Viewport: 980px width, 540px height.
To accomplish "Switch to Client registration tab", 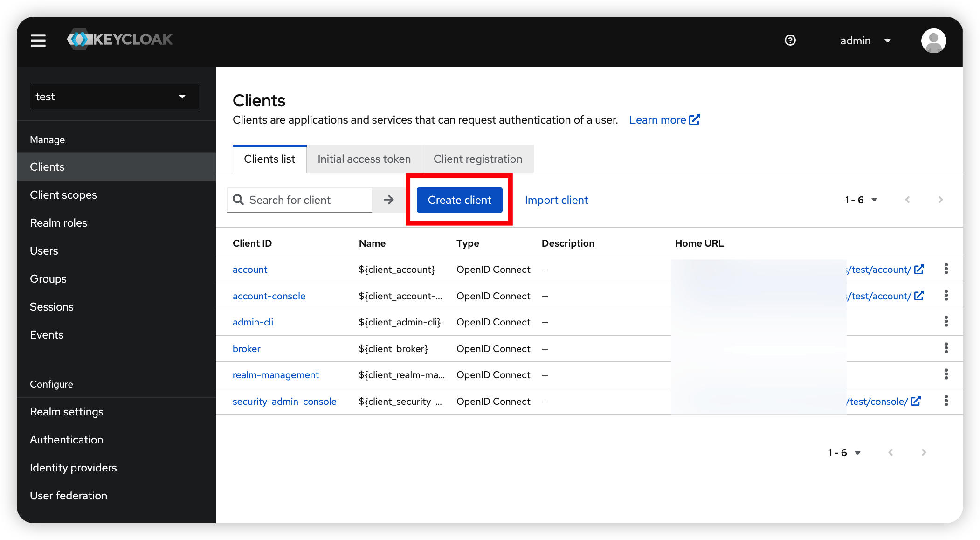I will (x=477, y=159).
